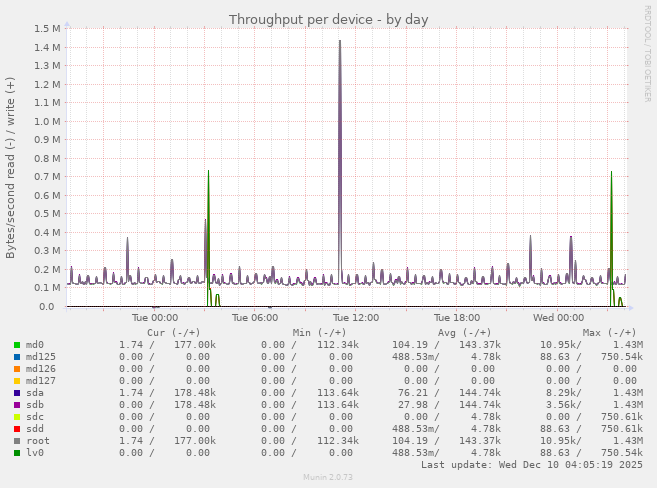The image size is (657, 488).
Task: Click sdb average read value 27.98
Action: pos(413,405)
